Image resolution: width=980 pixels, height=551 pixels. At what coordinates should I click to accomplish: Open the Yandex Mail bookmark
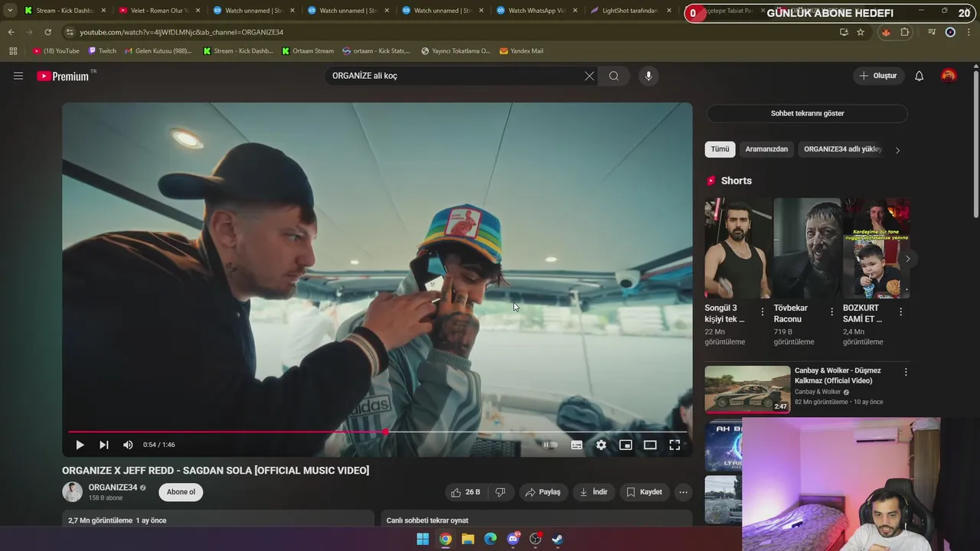pos(521,51)
